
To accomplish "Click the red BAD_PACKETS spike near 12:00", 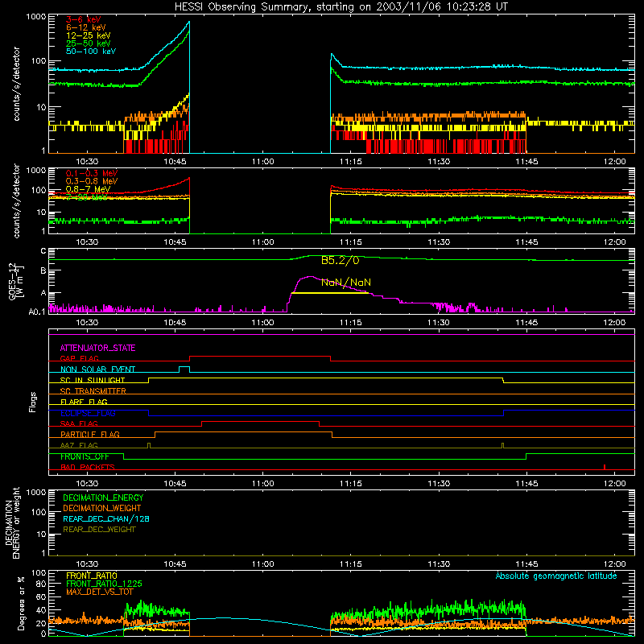I will click(x=605, y=467).
